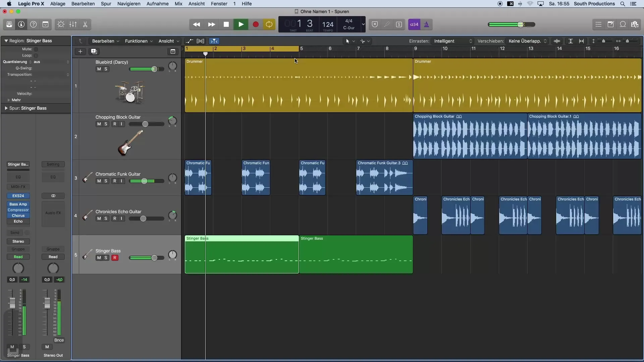Image resolution: width=644 pixels, height=362 pixels.
Task: Open the Einrasten Intelligent dropdown
Action: (x=452, y=41)
